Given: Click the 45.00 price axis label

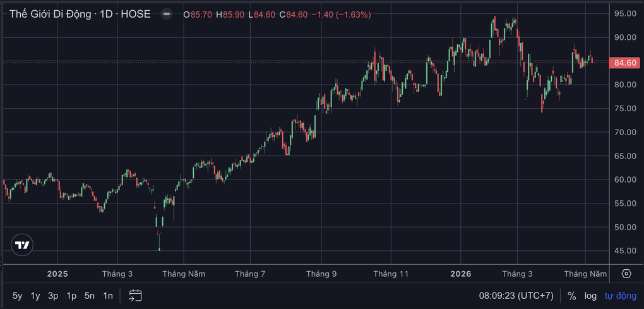Looking at the screenshot, I should pyautogui.click(x=626, y=251).
